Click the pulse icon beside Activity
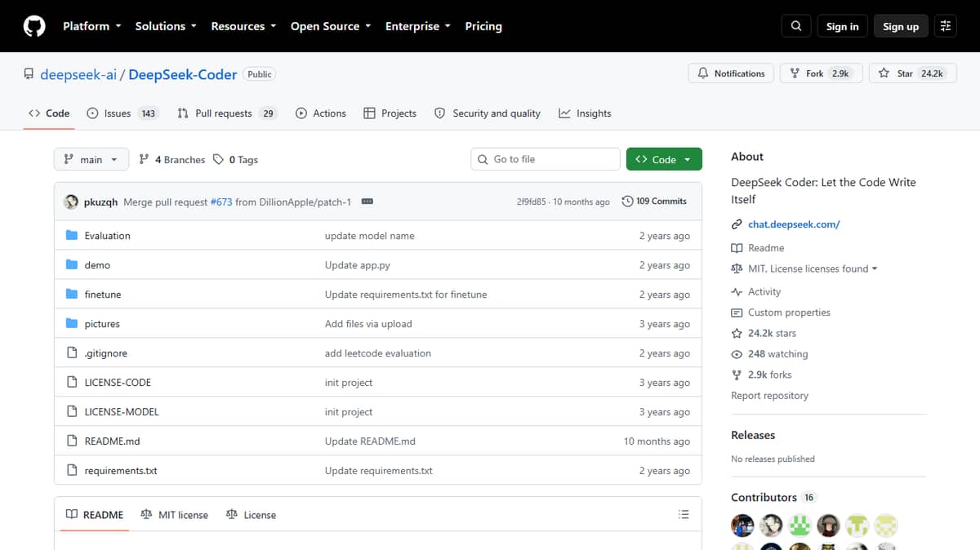This screenshot has height=550, width=980. point(737,292)
